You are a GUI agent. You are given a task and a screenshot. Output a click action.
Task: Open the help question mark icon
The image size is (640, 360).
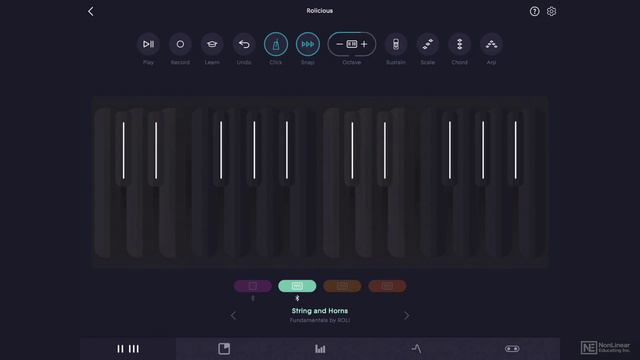(534, 11)
